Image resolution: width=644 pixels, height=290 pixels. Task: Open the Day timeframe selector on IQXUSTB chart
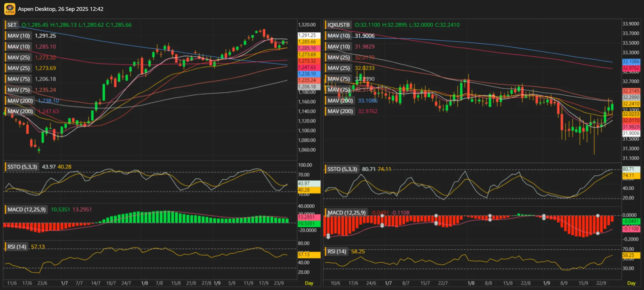click(631, 283)
